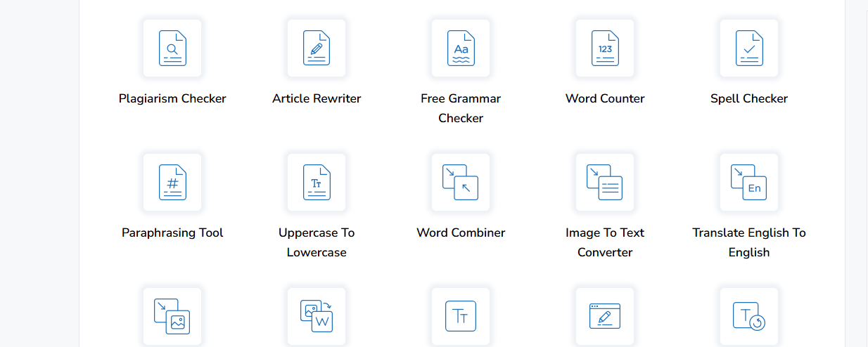
Task: Select the 'T' with circular arrow icon
Action: [749, 316]
